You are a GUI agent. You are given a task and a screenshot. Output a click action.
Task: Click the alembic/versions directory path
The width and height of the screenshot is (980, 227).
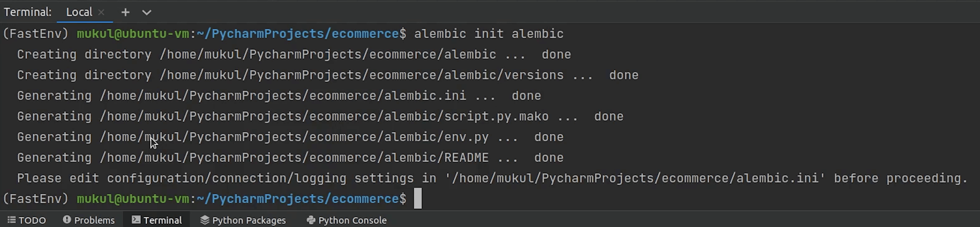pyautogui.click(x=361, y=75)
